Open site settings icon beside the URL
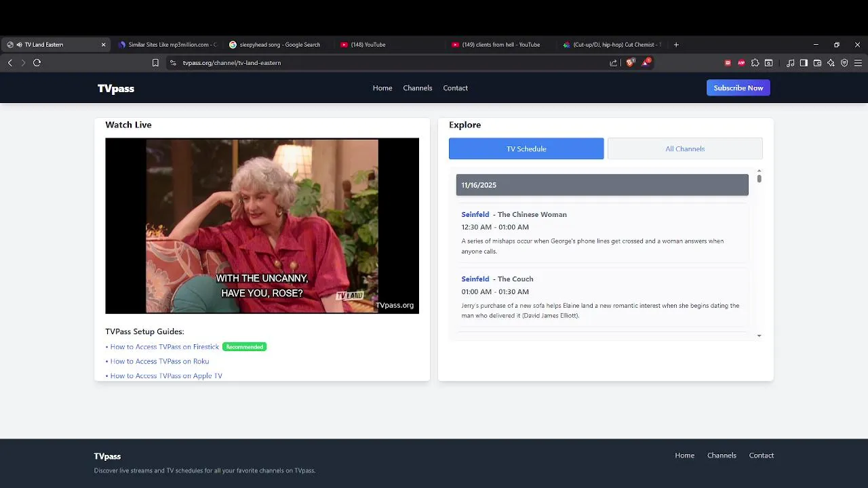Viewport: 868px width, 488px height. pos(173,62)
